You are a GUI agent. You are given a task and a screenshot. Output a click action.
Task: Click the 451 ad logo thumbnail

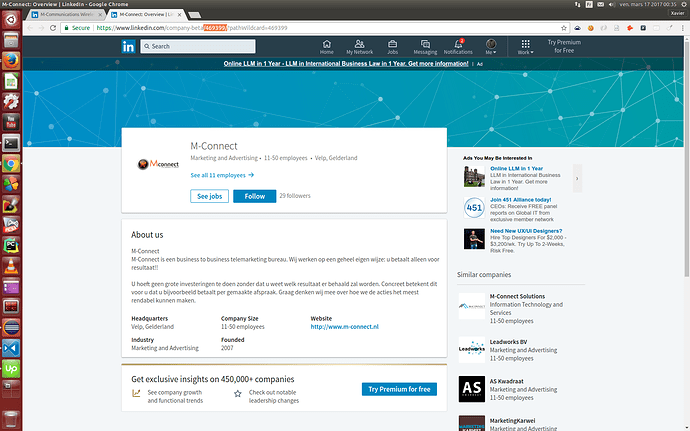coord(474,207)
